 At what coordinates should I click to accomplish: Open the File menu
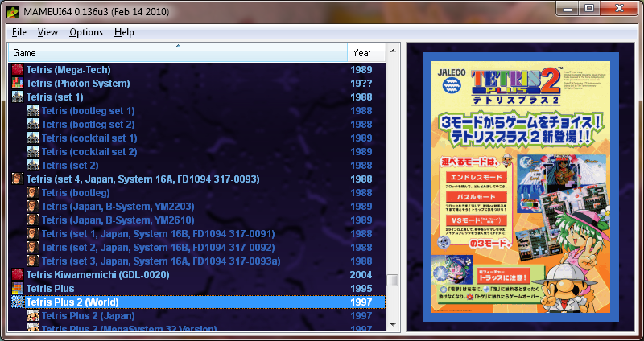pos(19,32)
